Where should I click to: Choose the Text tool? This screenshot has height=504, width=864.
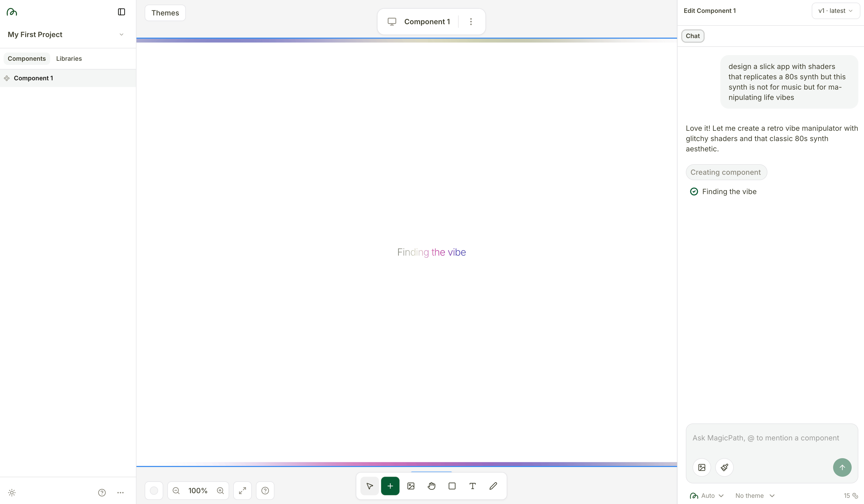472,486
